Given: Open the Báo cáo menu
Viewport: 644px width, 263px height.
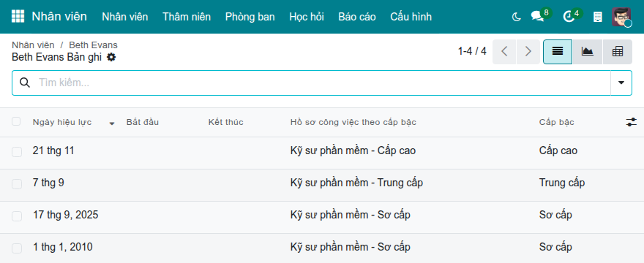Looking at the screenshot, I should (x=357, y=17).
